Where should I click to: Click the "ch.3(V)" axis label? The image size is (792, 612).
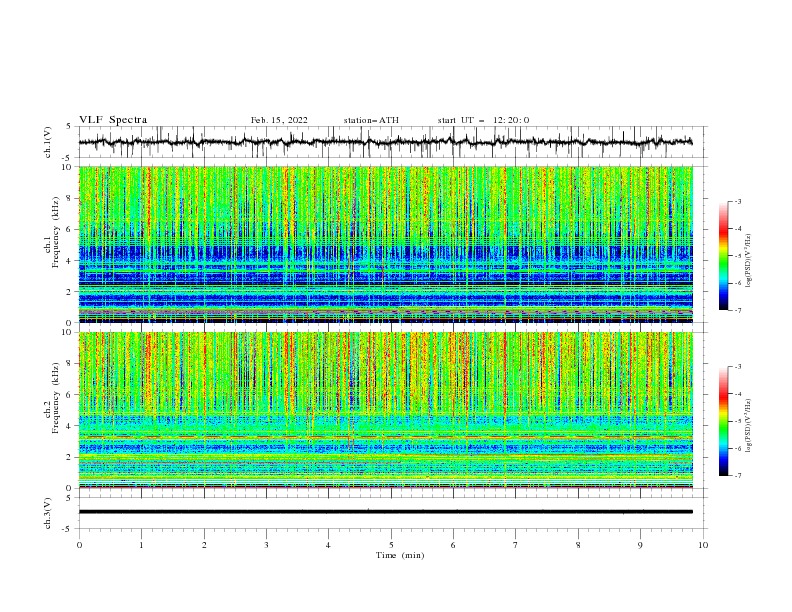click(x=47, y=513)
